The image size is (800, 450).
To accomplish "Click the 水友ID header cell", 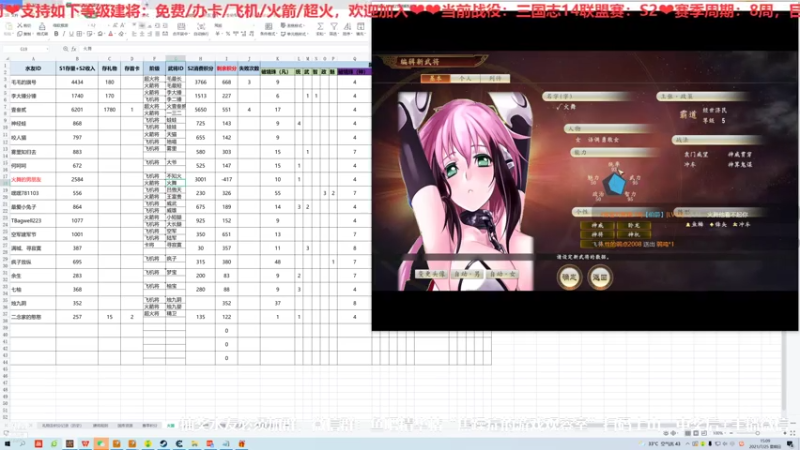I will [x=33, y=68].
